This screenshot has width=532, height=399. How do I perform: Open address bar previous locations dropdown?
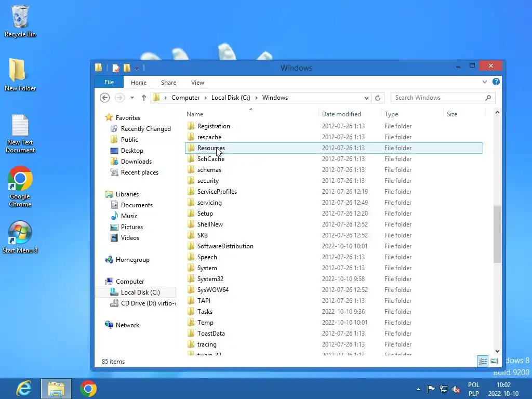(366, 98)
